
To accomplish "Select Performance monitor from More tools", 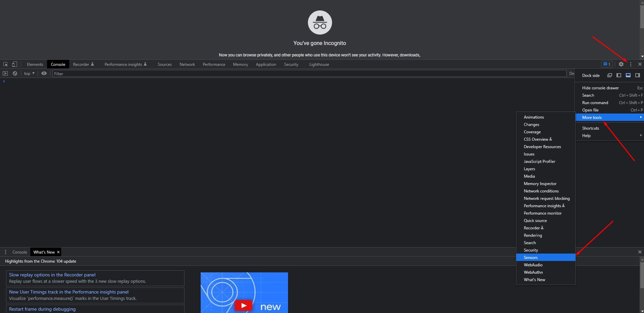I will pos(546,213).
